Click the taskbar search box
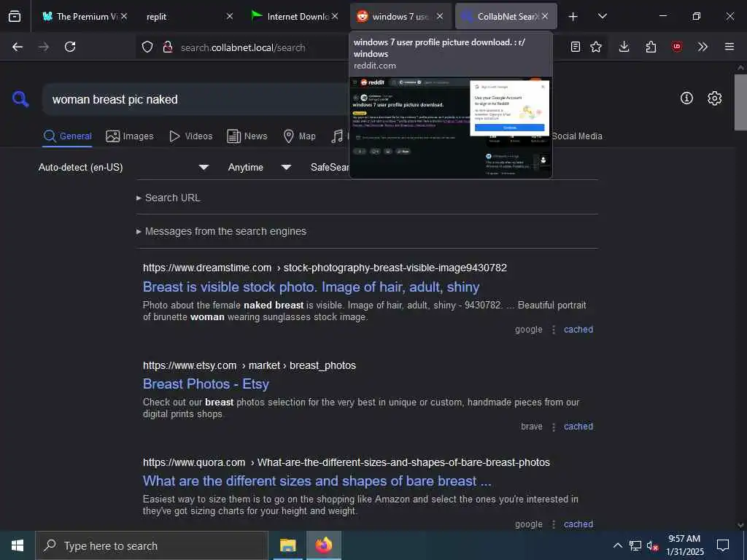Viewport: 747px width, 560px height. pyautogui.click(x=152, y=545)
